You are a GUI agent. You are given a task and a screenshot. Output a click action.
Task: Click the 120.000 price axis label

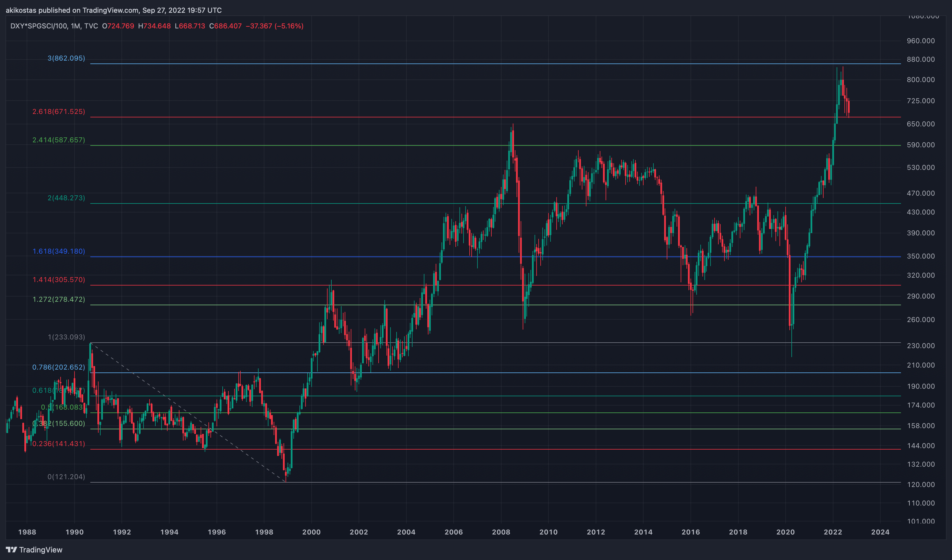coord(921,484)
